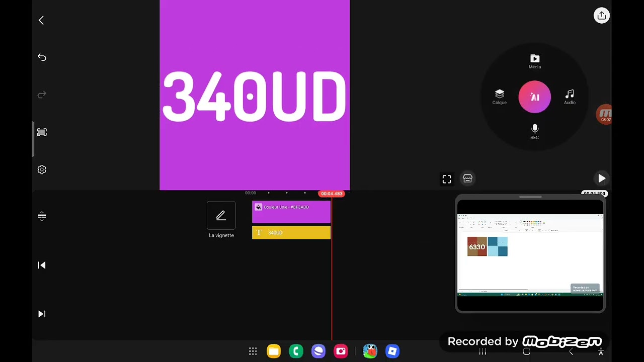Tap the accessibility shortcut icon

click(601, 352)
